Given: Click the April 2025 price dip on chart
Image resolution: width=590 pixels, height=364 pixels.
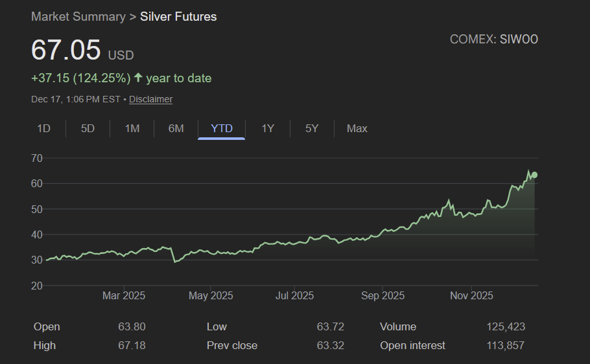Looking at the screenshot, I should pyautogui.click(x=175, y=262).
